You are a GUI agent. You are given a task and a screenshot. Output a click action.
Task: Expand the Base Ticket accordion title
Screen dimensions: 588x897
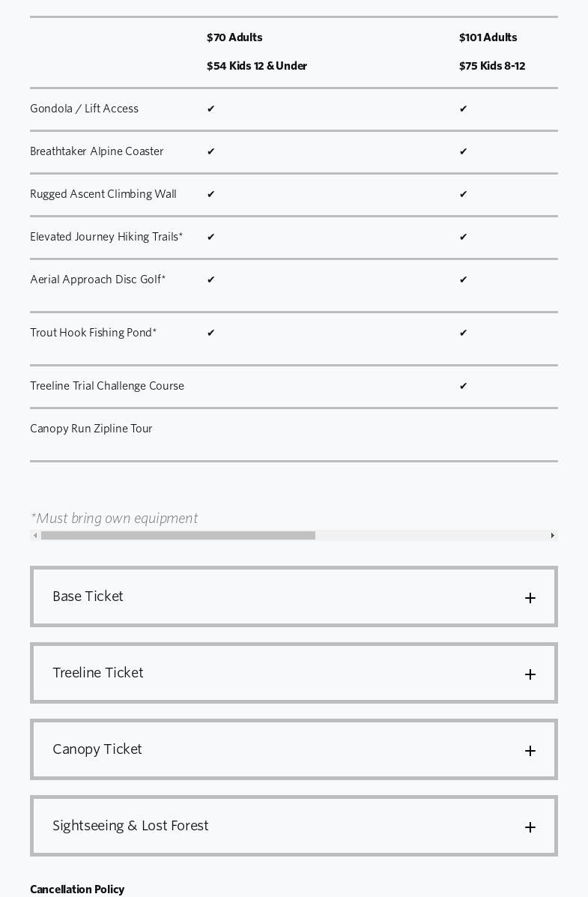click(88, 597)
